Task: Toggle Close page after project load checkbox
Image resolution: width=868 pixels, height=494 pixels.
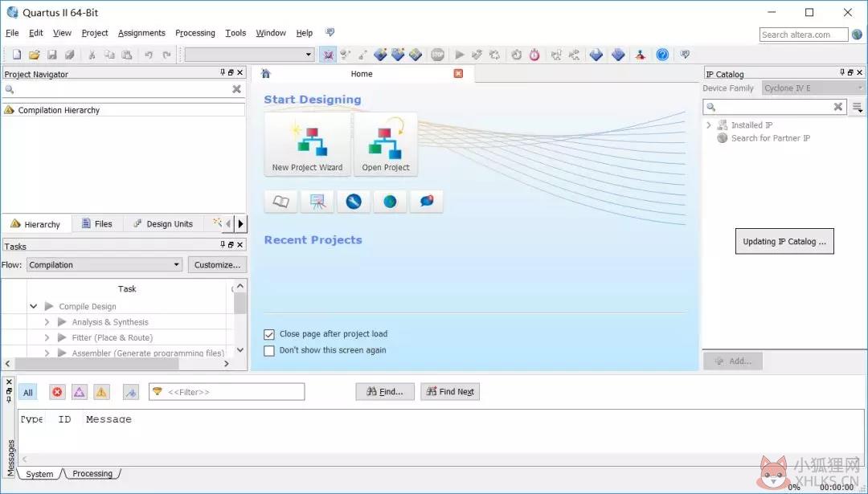Action: (269, 334)
